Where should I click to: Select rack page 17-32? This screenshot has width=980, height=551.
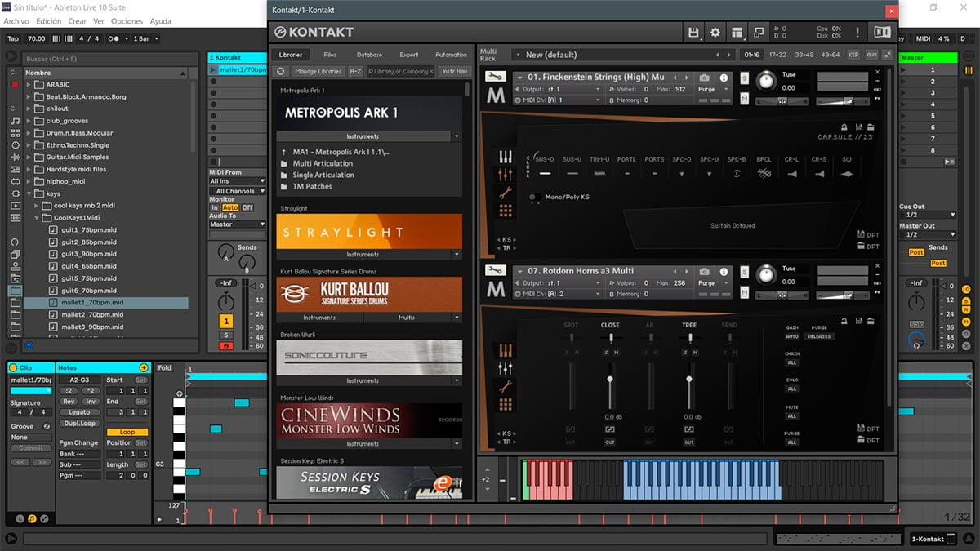pyautogui.click(x=777, y=55)
